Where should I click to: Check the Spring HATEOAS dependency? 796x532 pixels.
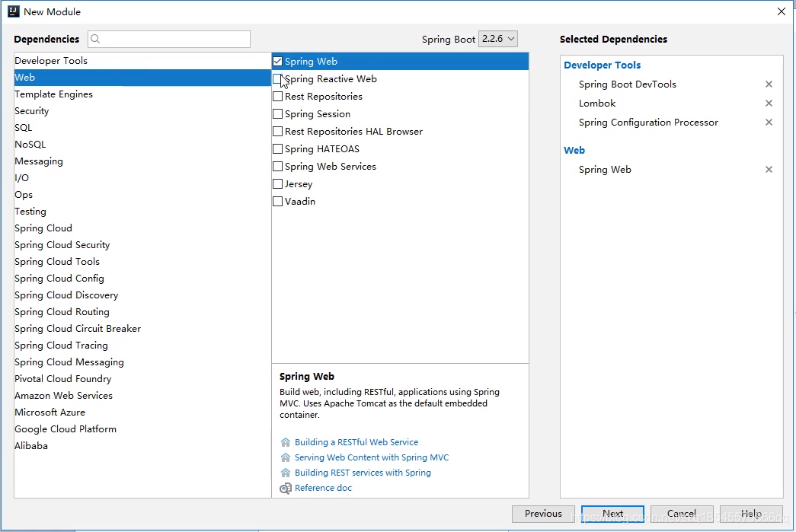(278, 149)
